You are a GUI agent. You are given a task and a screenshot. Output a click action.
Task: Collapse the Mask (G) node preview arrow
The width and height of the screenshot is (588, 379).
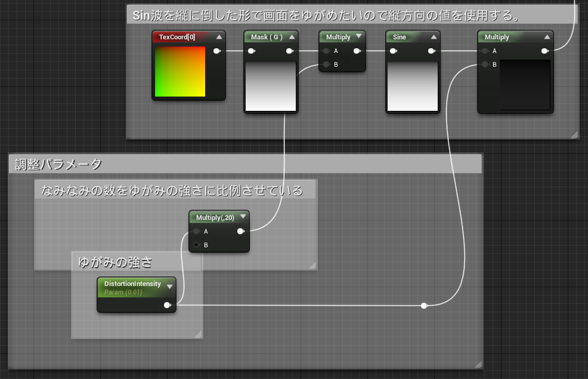pyautogui.click(x=292, y=37)
